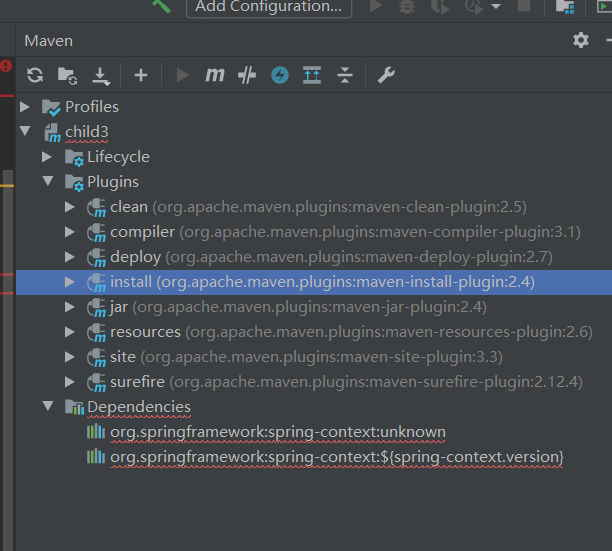Generate sources and update folders icon
612x551 pixels.
tap(68, 75)
